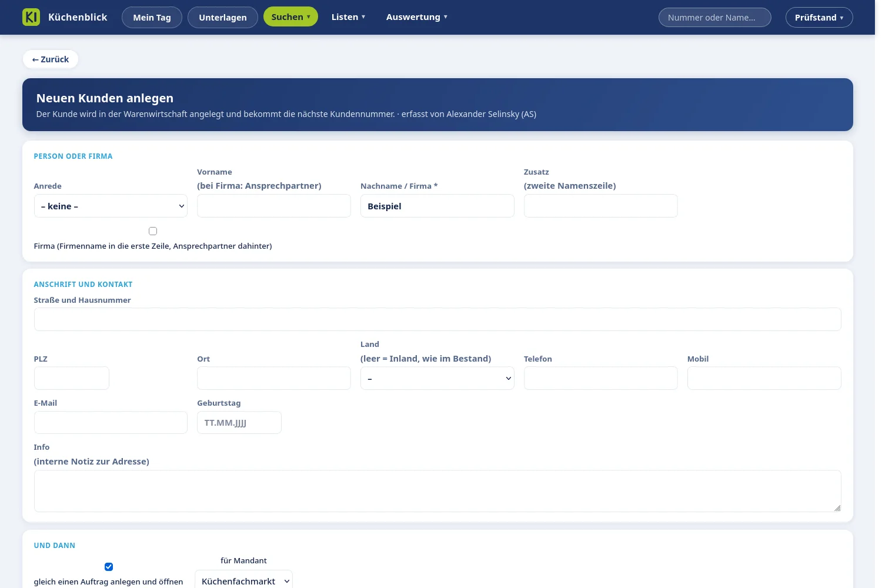Click the Küchenblick KI logo icon

[x=31, y=17]
